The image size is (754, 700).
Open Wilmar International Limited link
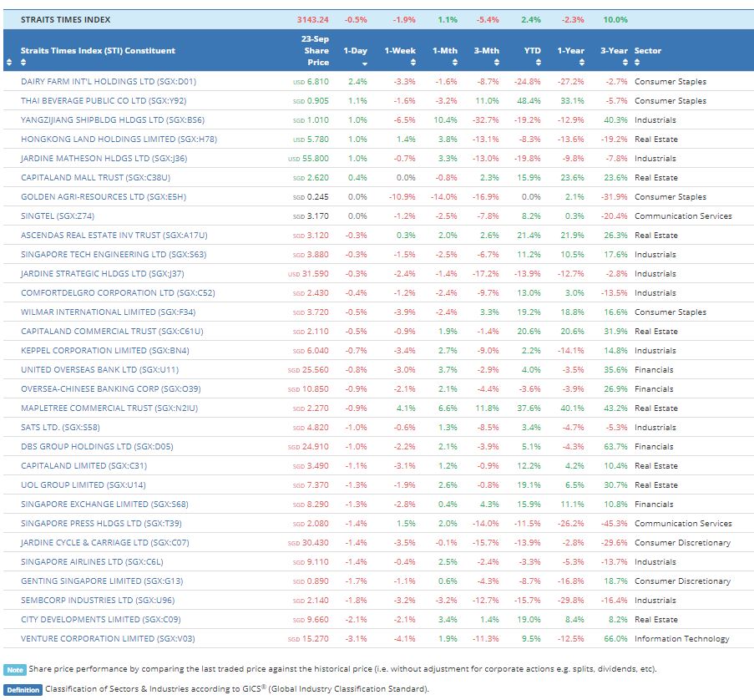click(109, 312)
